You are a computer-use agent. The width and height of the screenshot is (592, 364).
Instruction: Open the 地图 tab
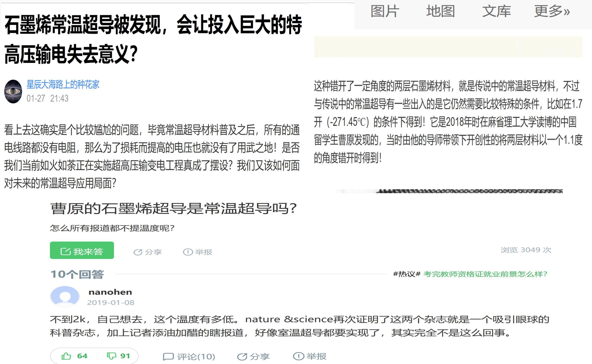[440, 11]
